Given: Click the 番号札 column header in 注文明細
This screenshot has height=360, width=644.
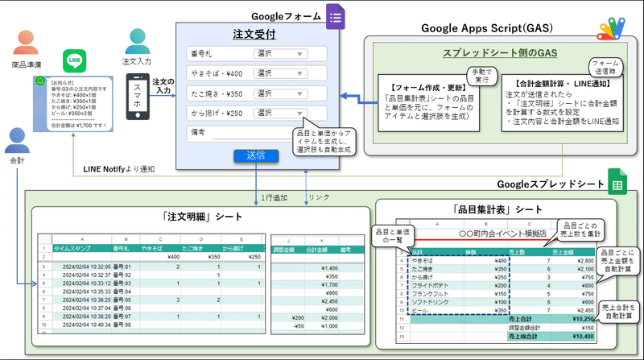Looking at the screenshot, I should (x=126, y=249).
